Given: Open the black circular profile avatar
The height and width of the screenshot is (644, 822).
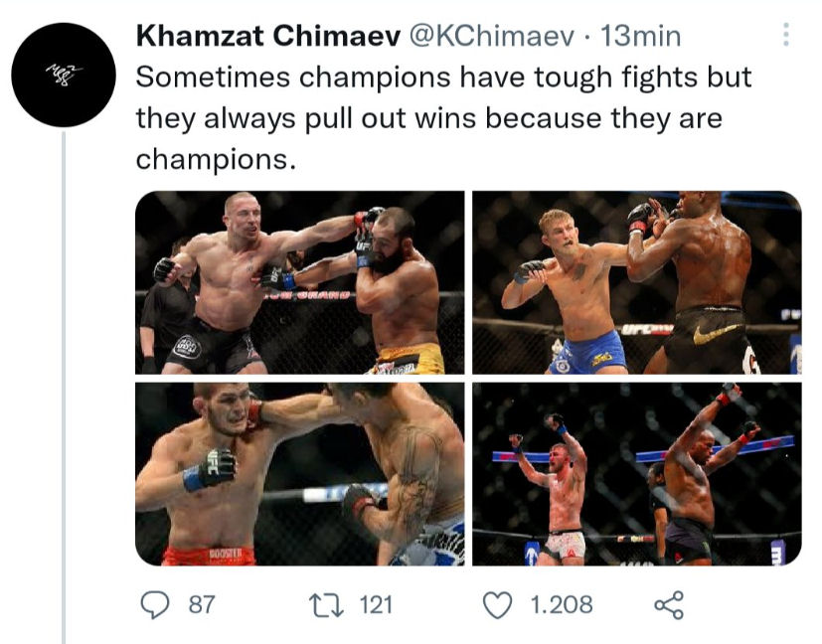Looking at the screenshot, I should 65,75.
